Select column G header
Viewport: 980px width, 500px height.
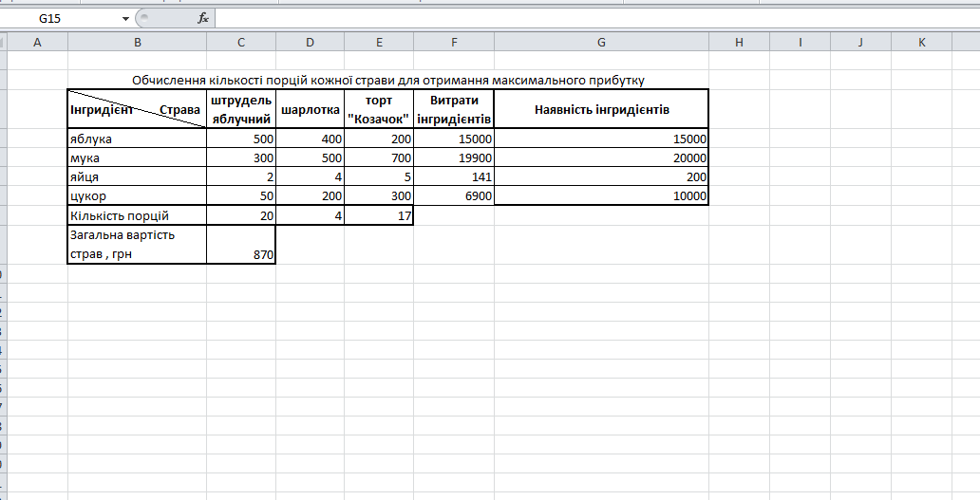point(601,42)
